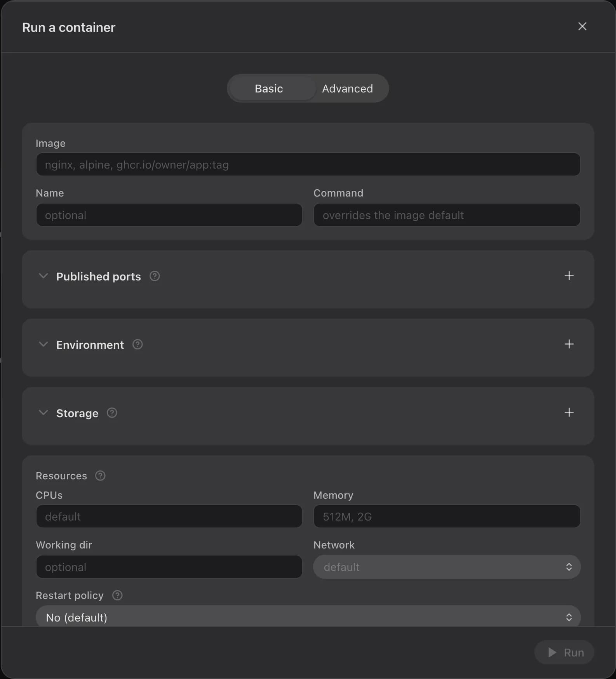616x679 pixels.
Task: Open help for Storage section
Action: tap(112, 413)
